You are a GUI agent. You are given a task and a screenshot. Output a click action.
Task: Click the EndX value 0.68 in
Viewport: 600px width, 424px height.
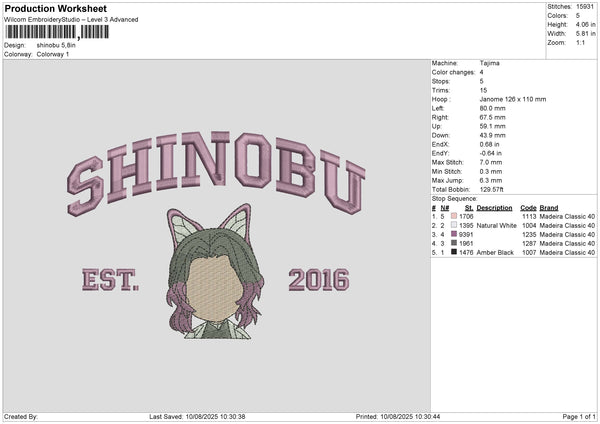point(489,144)
